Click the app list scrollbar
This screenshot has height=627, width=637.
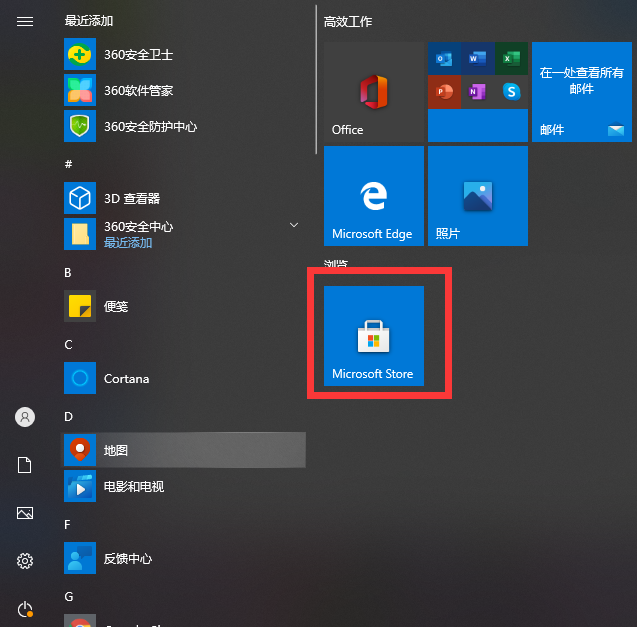click(316, 80)
